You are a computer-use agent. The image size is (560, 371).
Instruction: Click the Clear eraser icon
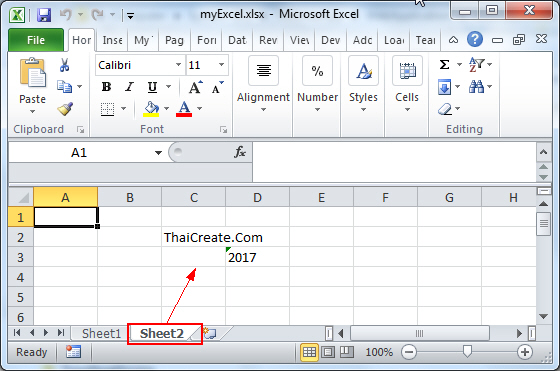pos(445,109)
